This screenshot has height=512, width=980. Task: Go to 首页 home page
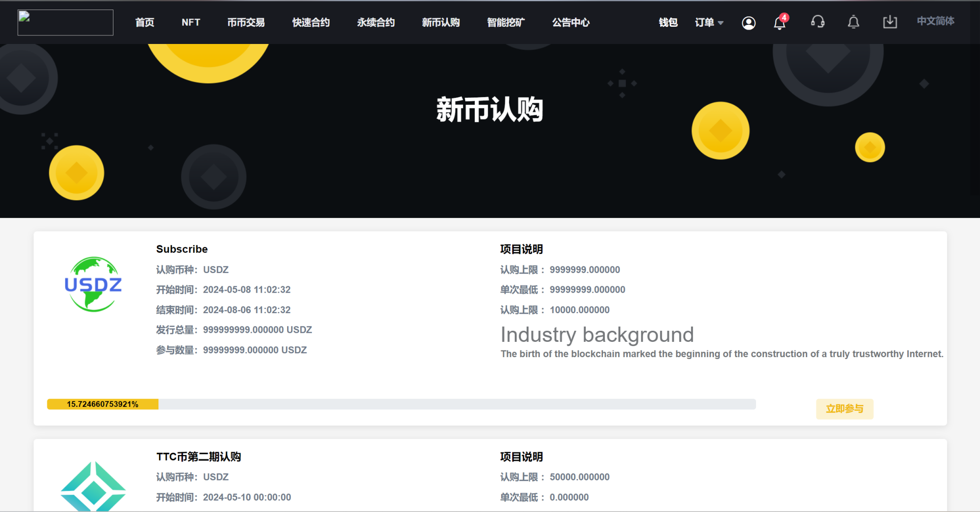[x=145, y=22]
